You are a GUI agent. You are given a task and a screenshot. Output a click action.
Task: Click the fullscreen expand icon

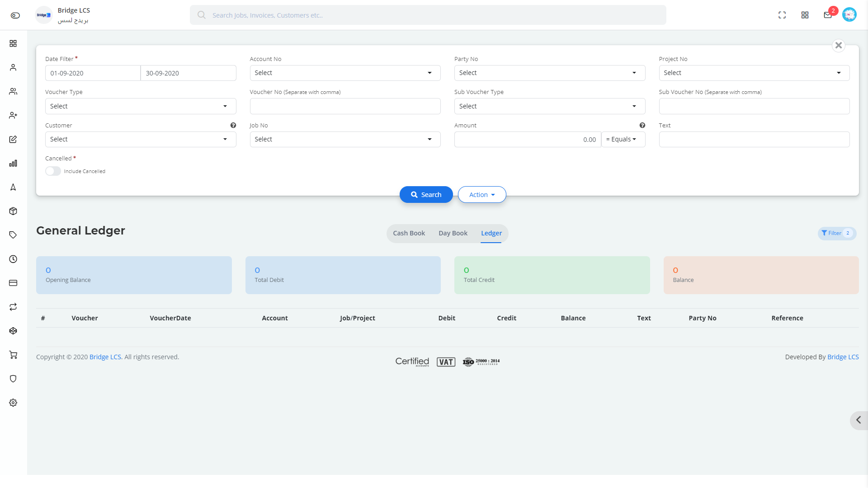pyautogui.click(x=782, y=15)
